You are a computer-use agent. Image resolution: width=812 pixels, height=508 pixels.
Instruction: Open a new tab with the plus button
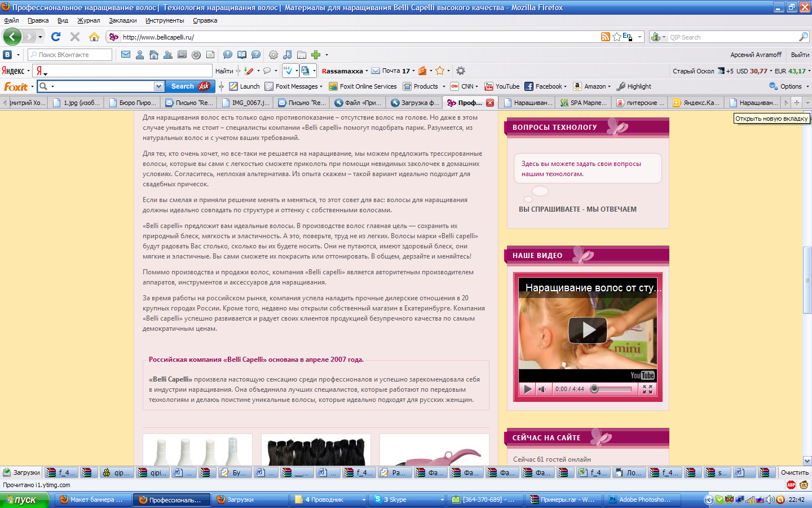point(797,102)
